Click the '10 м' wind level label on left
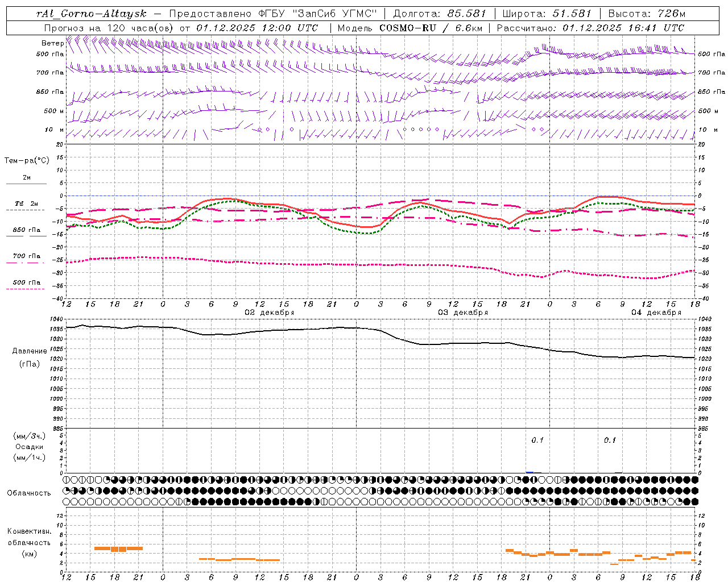 click(x=54, y=130)
